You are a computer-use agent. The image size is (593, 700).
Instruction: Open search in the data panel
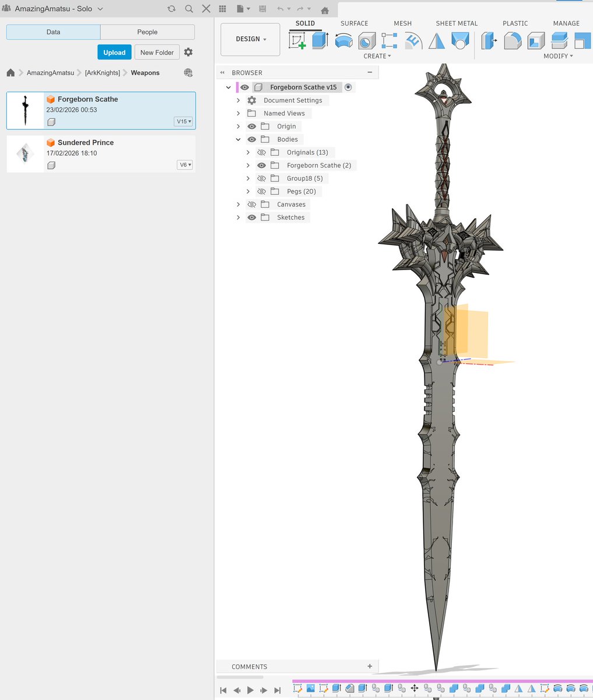(189, 9)
